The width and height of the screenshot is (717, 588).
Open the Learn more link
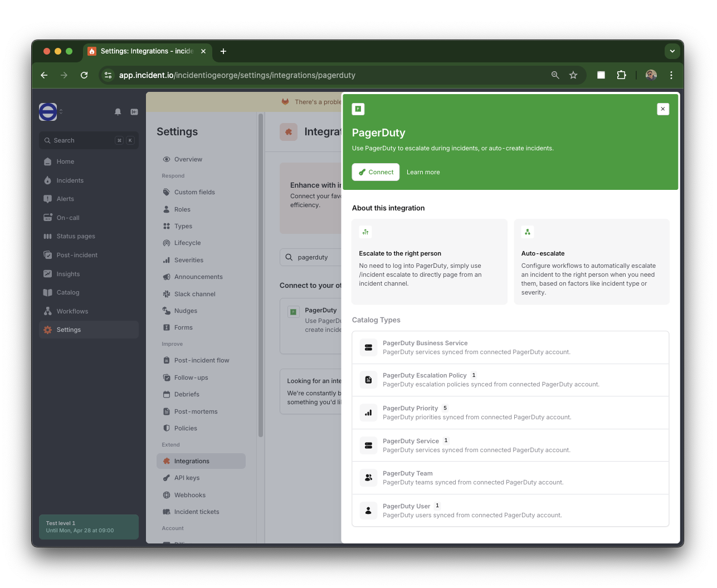coord(423,172)
